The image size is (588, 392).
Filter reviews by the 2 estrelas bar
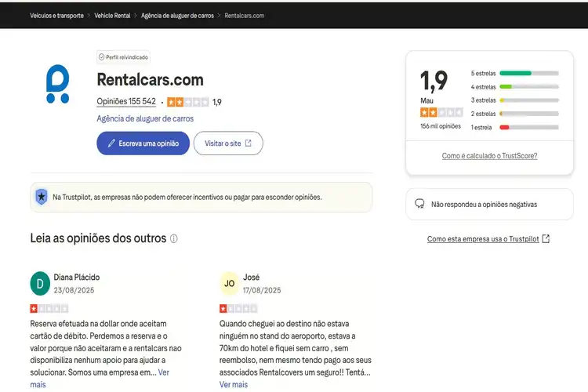(x=515, y=114)
